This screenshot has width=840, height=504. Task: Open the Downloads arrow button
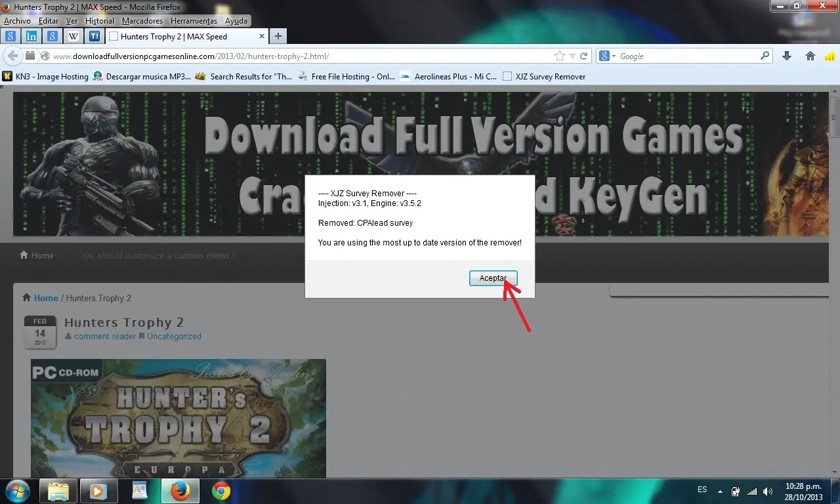tap(787, 56)
